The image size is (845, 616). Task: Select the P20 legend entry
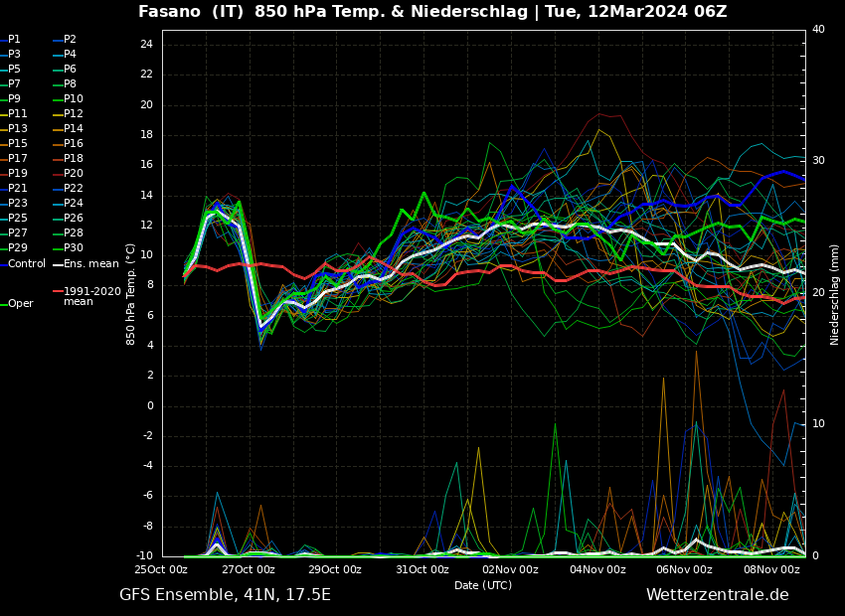[x=73, y=174]
